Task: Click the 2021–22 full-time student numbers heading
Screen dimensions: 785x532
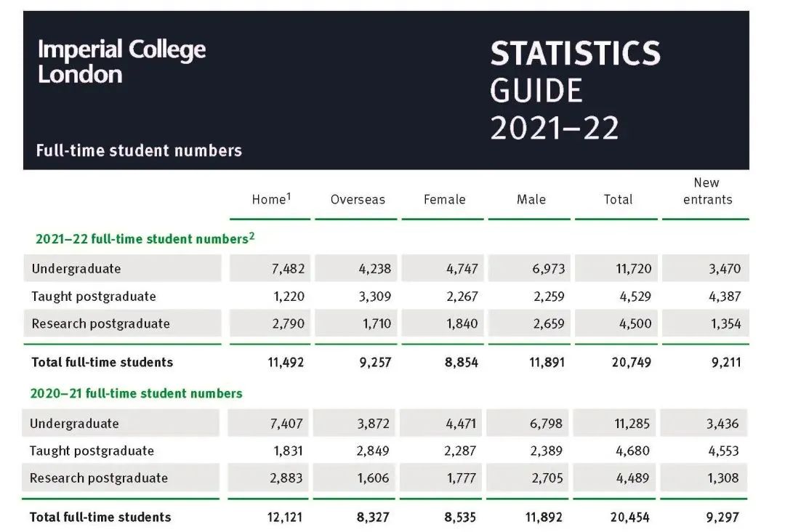Action: [x=145, y=239]
